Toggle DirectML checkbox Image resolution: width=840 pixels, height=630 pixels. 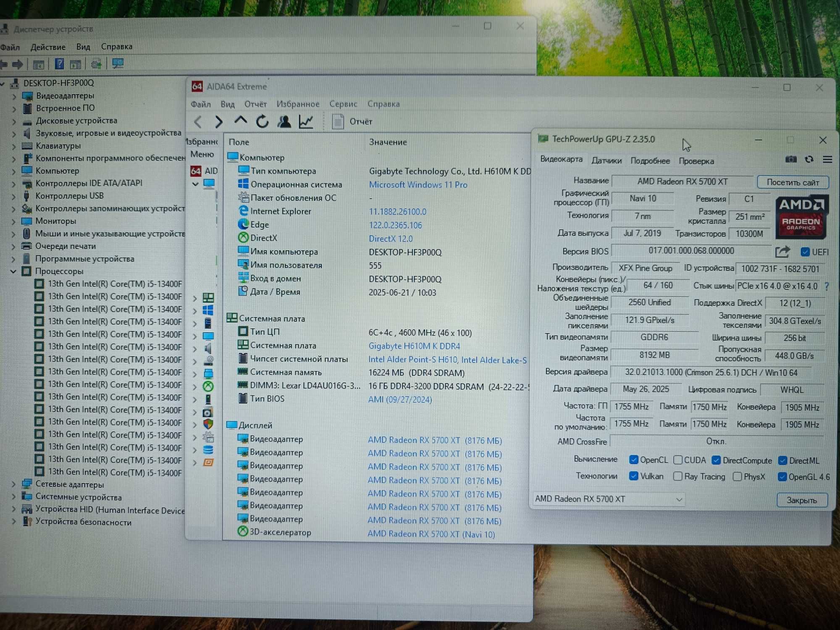tap(782, 461)
